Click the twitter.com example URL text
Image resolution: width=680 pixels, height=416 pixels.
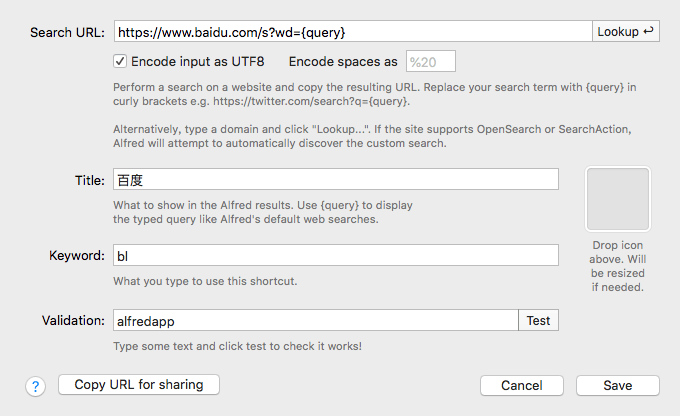pos(311,101)
